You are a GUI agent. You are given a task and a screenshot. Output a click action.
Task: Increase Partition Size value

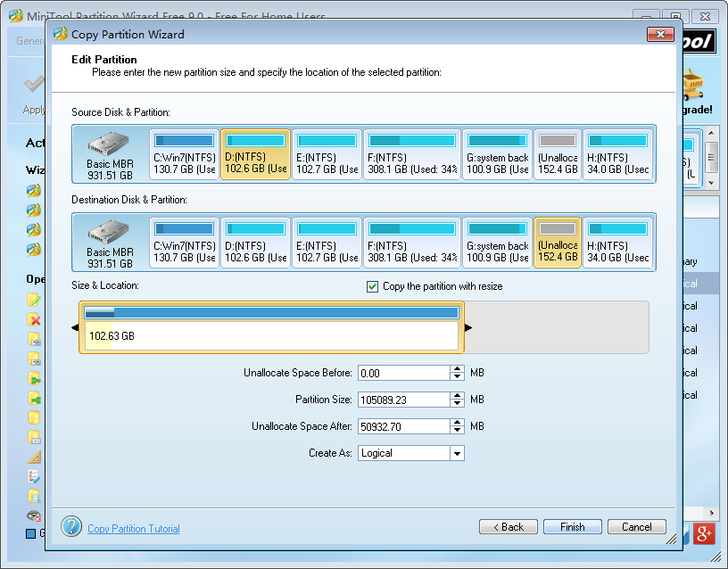(x=458, y=396)
